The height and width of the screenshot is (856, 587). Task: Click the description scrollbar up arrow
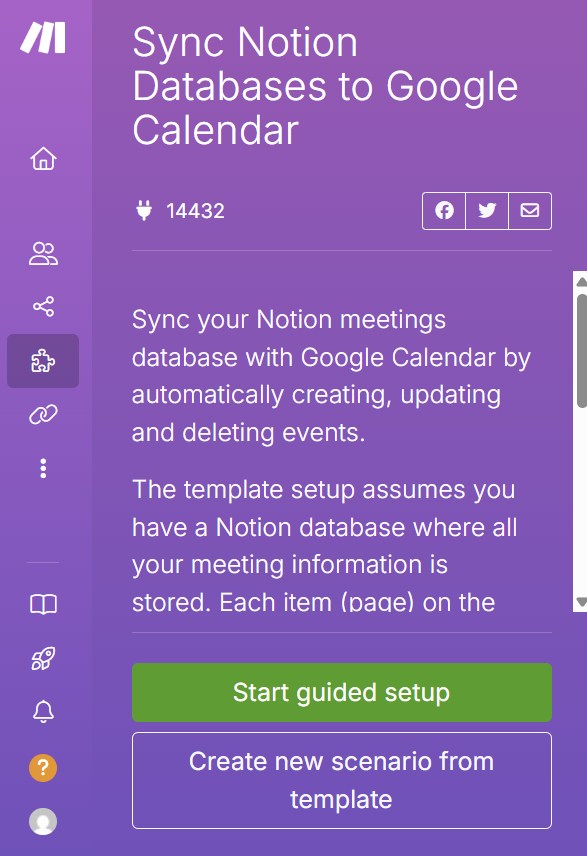point(582,282)
